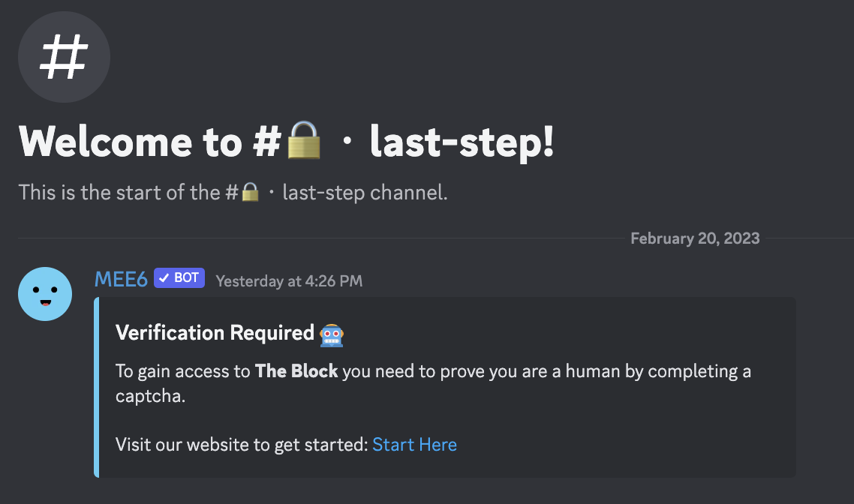Click the February 20, 2023 date divider
The image size is (854, 504).
point(695,238)
